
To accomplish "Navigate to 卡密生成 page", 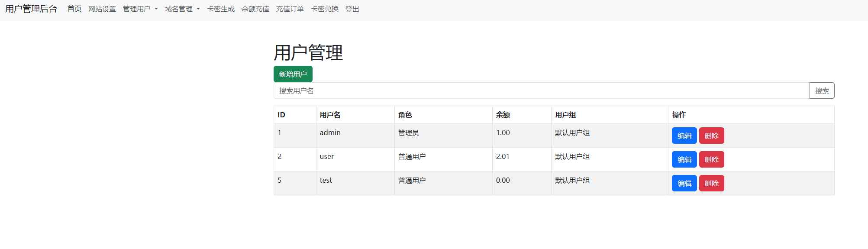I will coord(221,9).
